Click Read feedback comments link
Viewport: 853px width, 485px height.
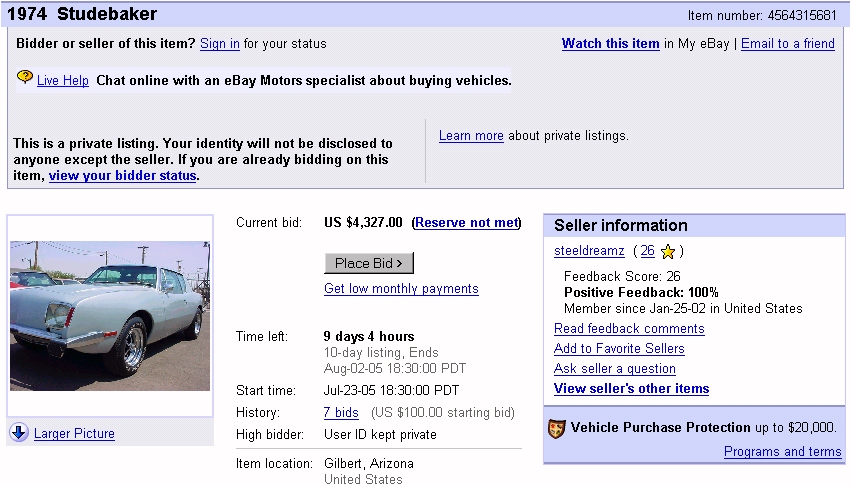pyautogui.click(x=629, y=329)
